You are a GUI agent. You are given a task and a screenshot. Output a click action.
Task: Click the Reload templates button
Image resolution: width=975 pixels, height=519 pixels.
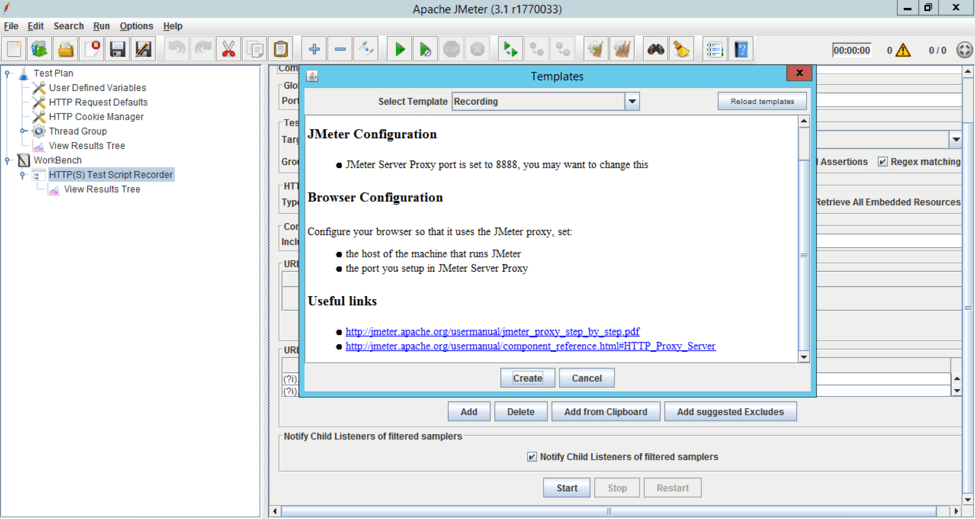point(762,101)
